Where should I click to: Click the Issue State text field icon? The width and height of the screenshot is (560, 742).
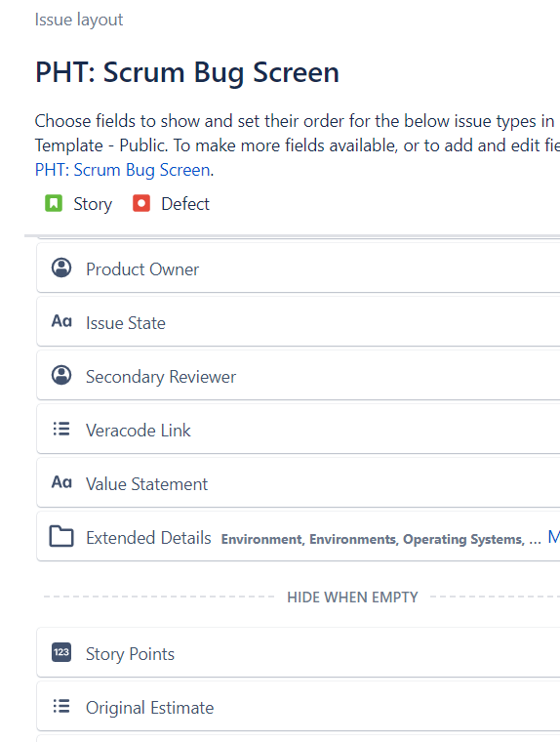point(61,321)
